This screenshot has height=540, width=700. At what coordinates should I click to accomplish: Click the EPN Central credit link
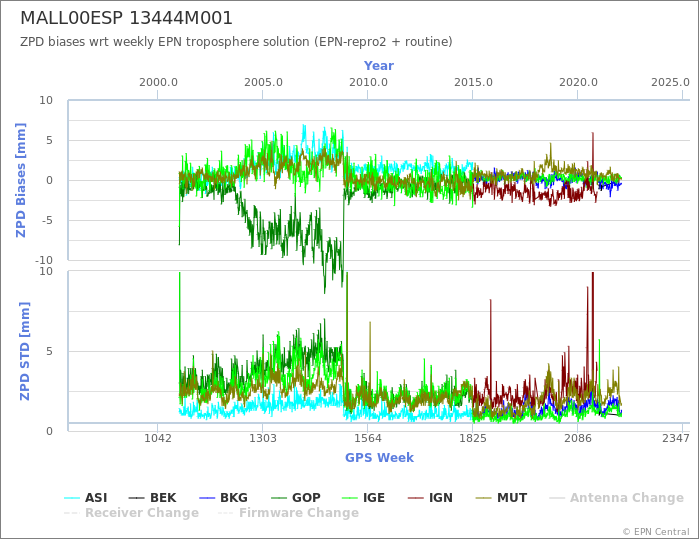click(656, 532)
